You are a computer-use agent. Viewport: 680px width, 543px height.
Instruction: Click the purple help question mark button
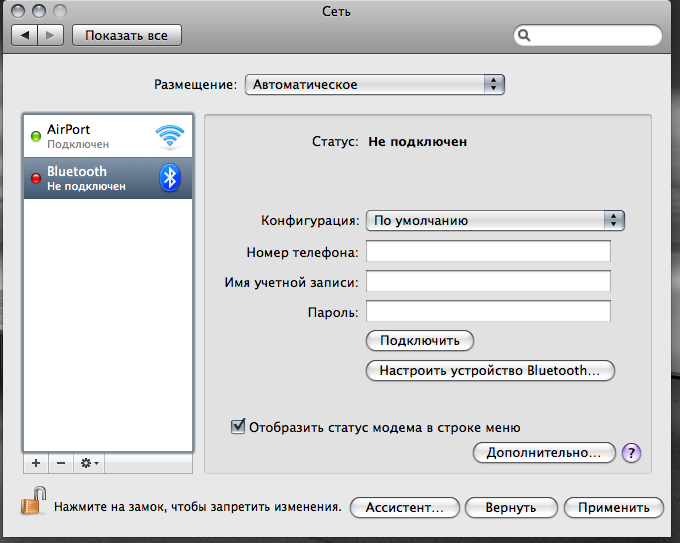(631, 453)
